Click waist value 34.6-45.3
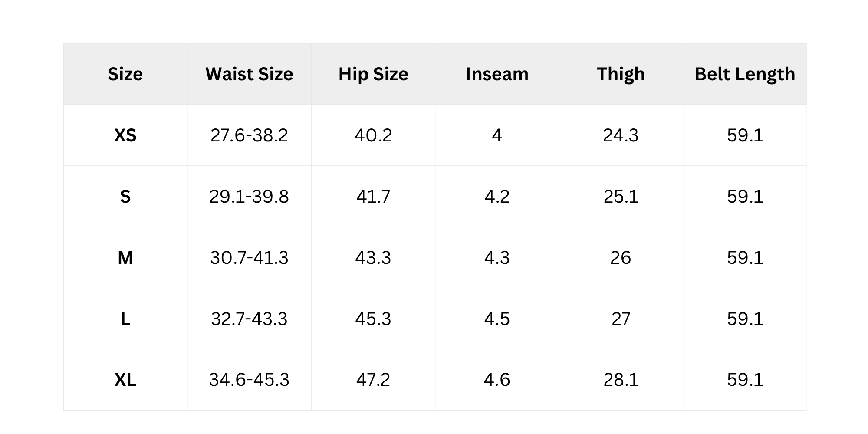Viewport: 868px width, 434px height. click(249, 380)
